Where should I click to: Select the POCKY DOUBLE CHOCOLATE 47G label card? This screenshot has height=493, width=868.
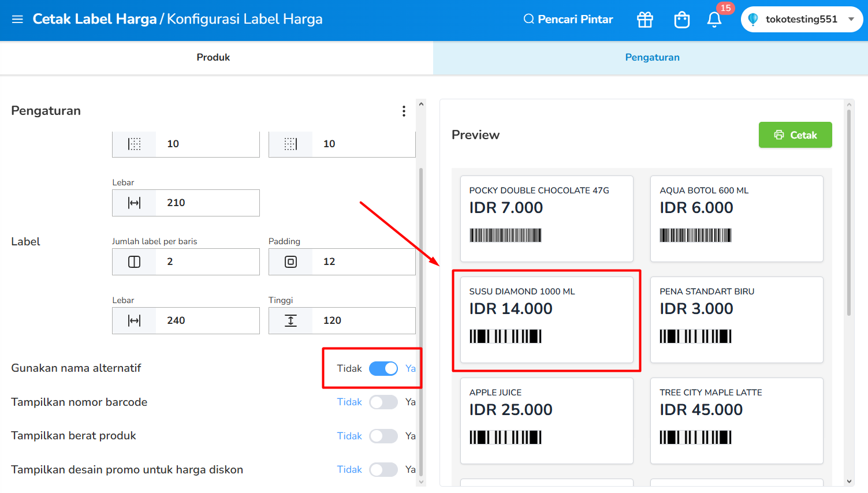coord(547,219)
